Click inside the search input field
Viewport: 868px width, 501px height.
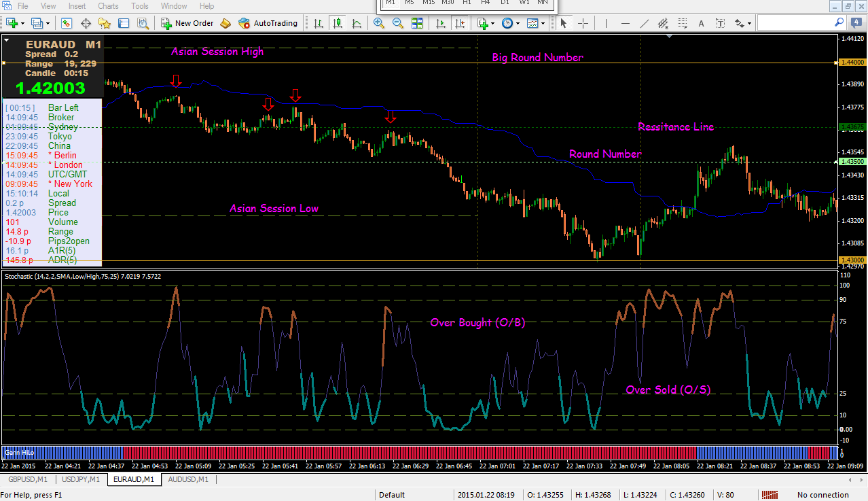[x=795, y=23]
